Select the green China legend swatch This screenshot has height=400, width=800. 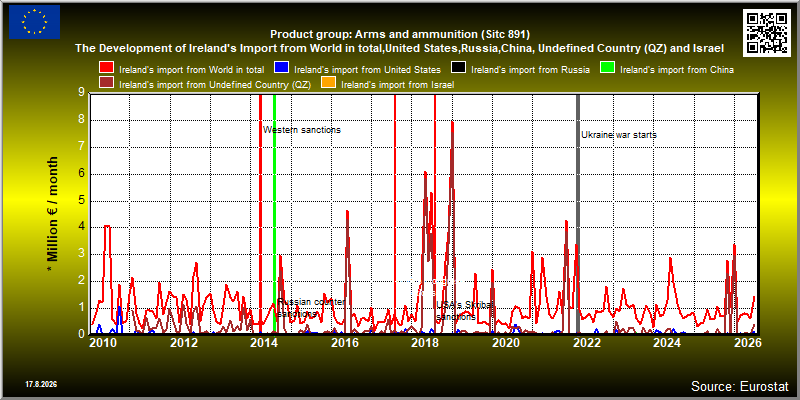click(x=606, y=69)
